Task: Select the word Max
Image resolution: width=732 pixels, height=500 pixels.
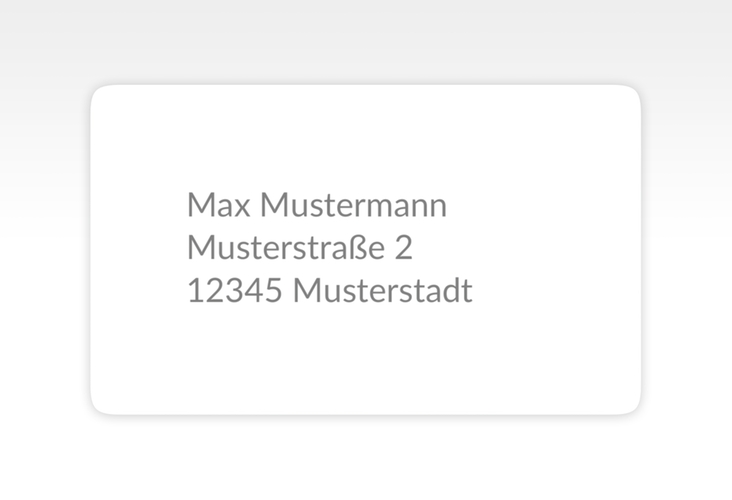Action: pos(218,205)
